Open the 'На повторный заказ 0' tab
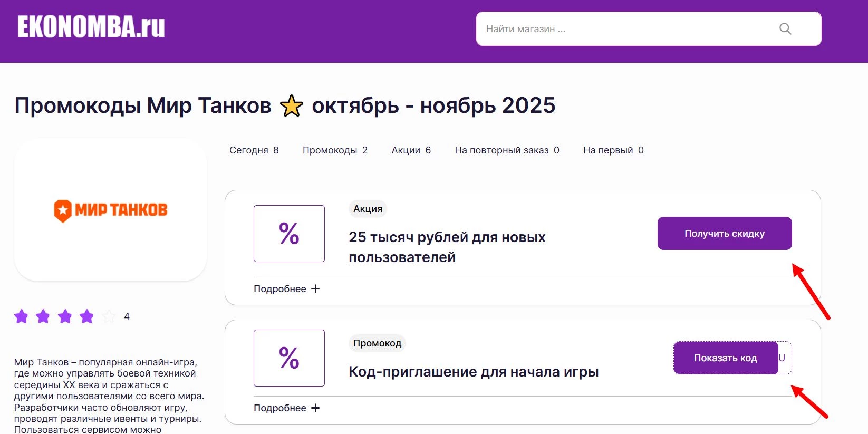 click(507, 150)
